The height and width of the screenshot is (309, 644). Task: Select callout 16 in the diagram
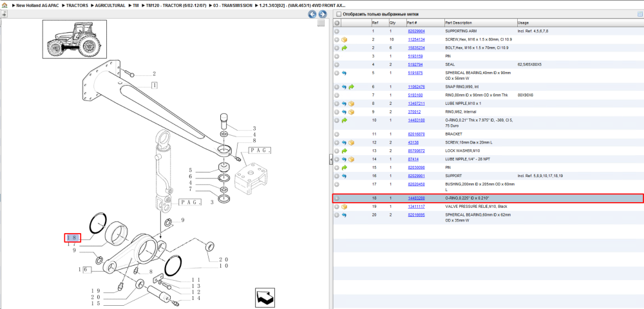click(84, 270)
